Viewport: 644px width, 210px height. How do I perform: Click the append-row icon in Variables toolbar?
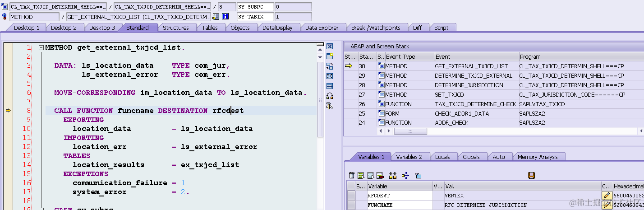click(371, 175)
